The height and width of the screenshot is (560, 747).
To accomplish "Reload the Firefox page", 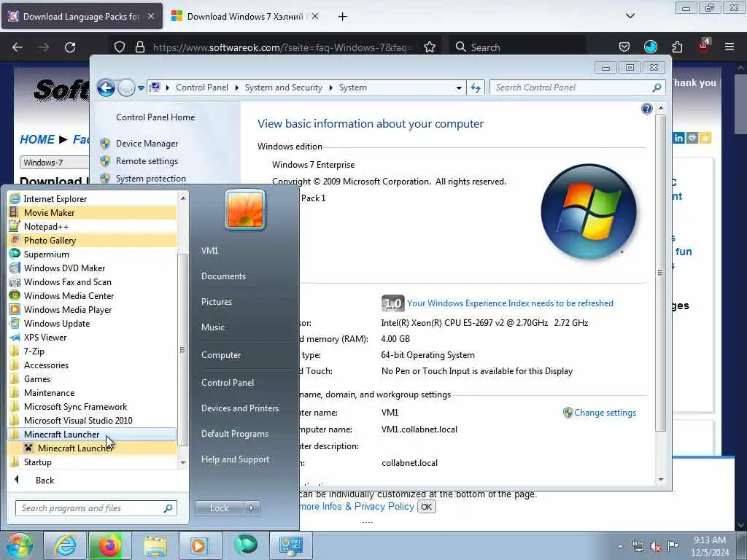I will tap(70, 47).
